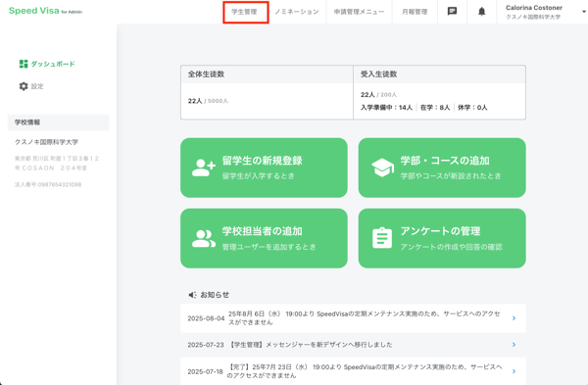Open the 申請管理メニュー tab
Screen dimensions: 588x385
point(359,12)
